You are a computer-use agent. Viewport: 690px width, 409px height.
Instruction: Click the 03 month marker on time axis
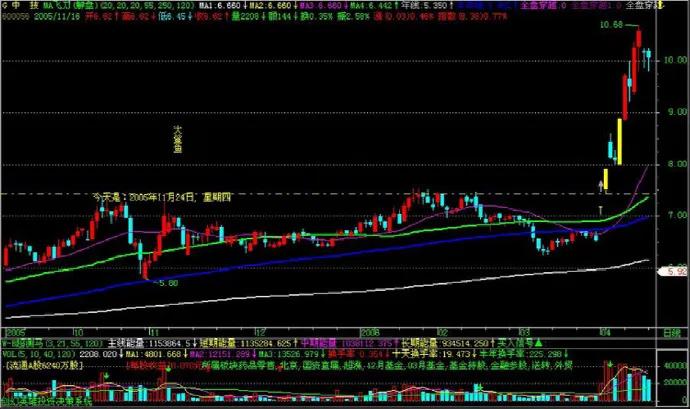click(524, 332)
